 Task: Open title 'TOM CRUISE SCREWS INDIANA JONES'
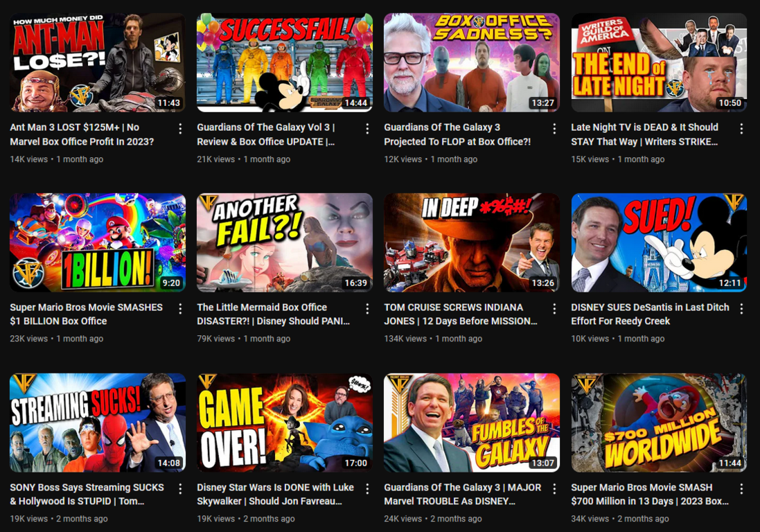coord(461,314)
